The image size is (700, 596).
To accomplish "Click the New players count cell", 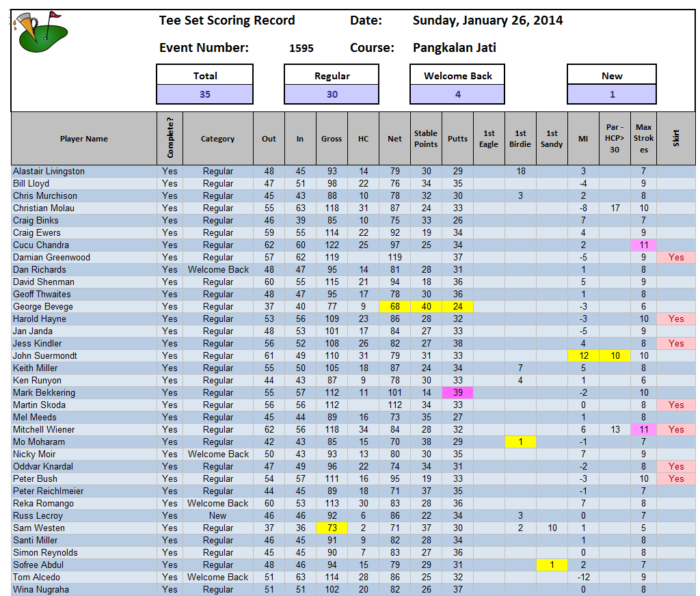I will tap(612, 94).
